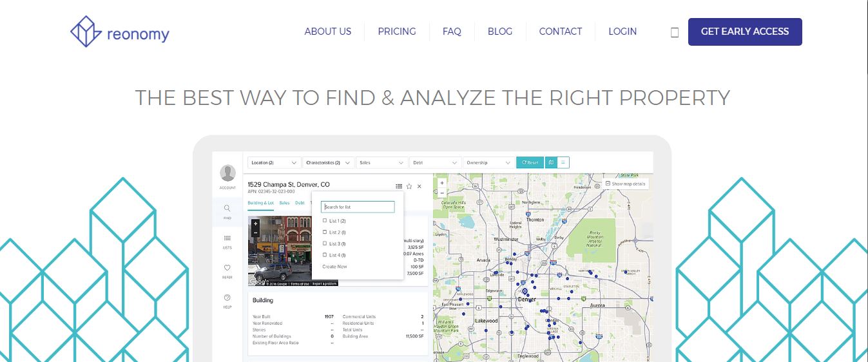The width and height of the screenshot is (868, 362).
Task: Open the Account profile icon
Action: [x=227, y=173]
